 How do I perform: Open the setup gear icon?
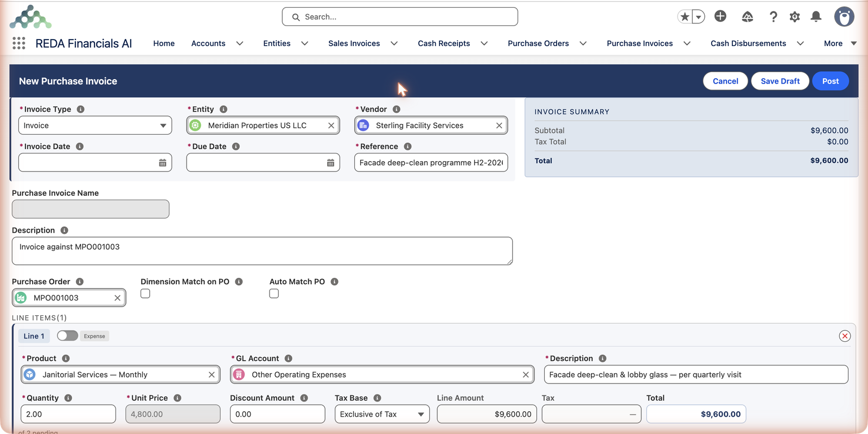[x=795, y=17]
